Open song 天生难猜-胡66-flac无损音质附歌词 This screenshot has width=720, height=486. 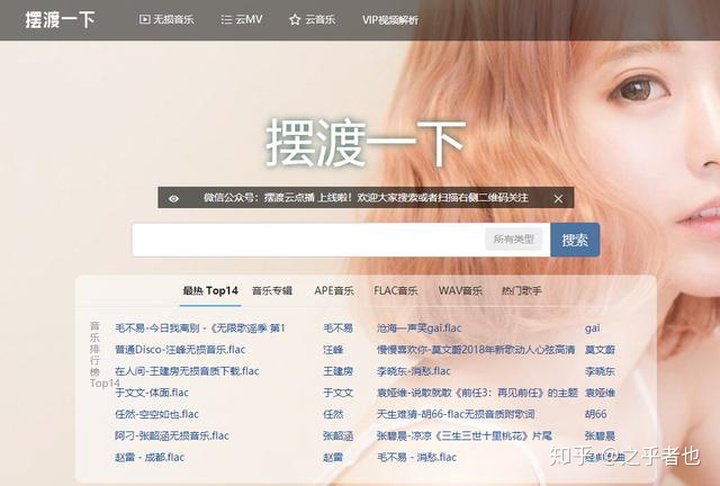point(456,414)
